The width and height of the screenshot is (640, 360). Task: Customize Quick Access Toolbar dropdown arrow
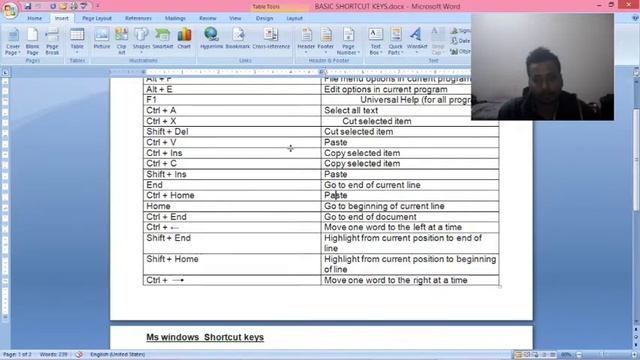click(x=98, y=6)
